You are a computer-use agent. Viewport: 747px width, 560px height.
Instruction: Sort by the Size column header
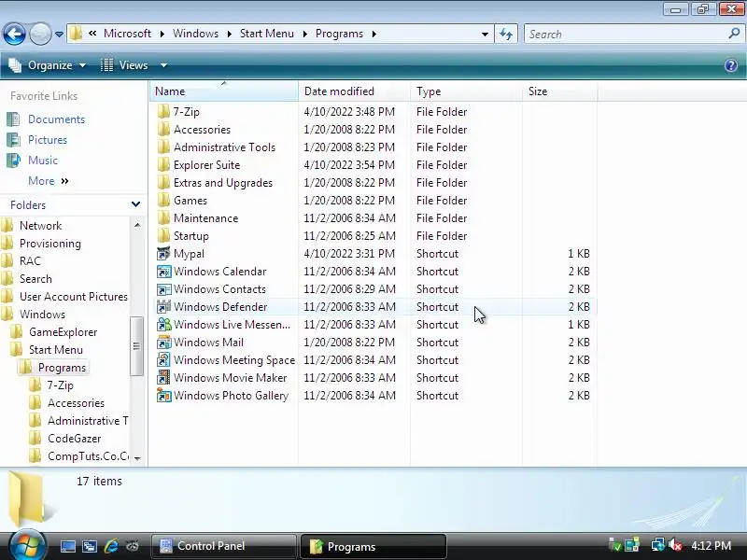559,91
